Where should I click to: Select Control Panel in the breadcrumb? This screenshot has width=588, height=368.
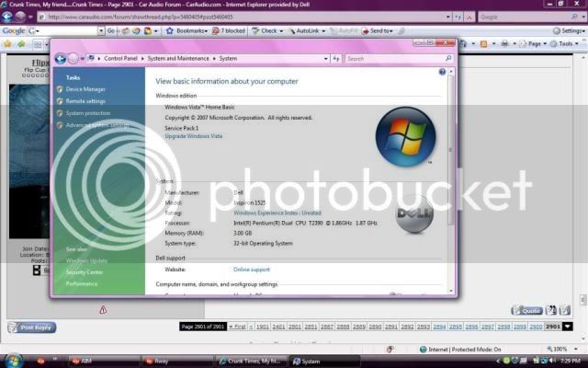120,59
